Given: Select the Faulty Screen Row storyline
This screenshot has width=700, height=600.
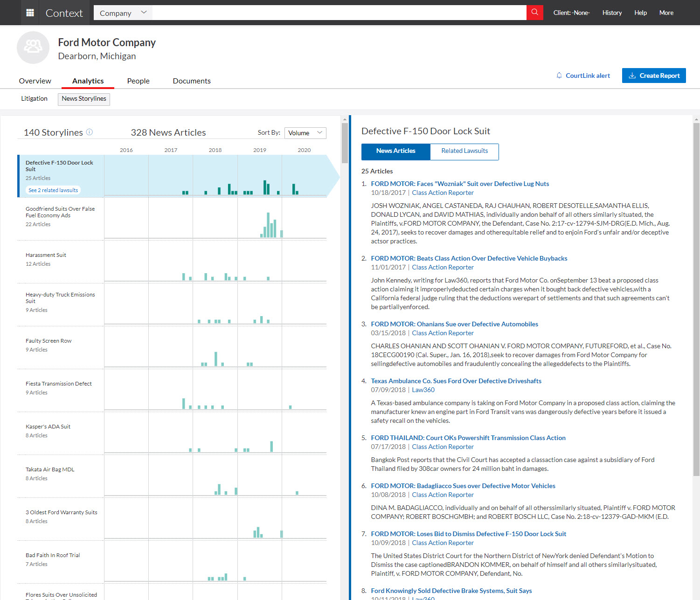Looking at the screenshot, I should coord(49,341).
